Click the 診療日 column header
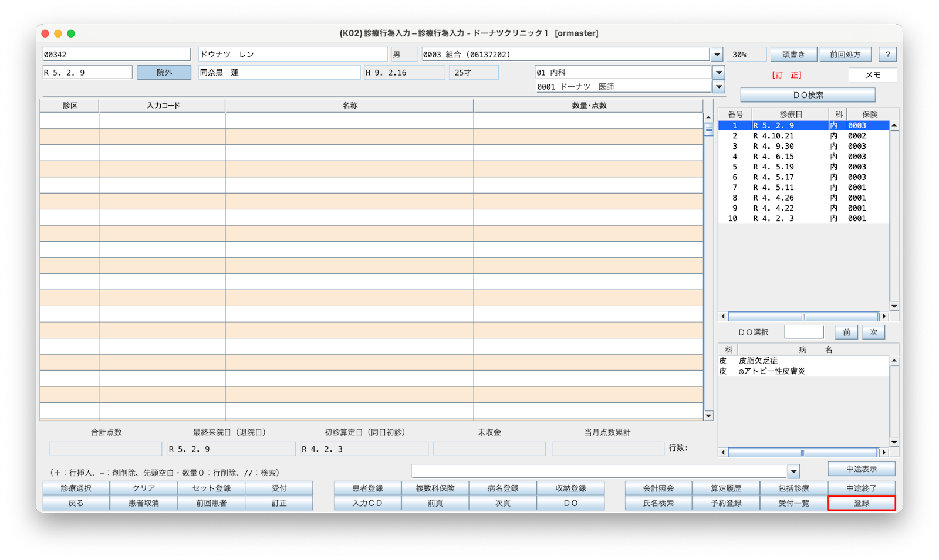939x560 pixels. (x=791, y=114)
